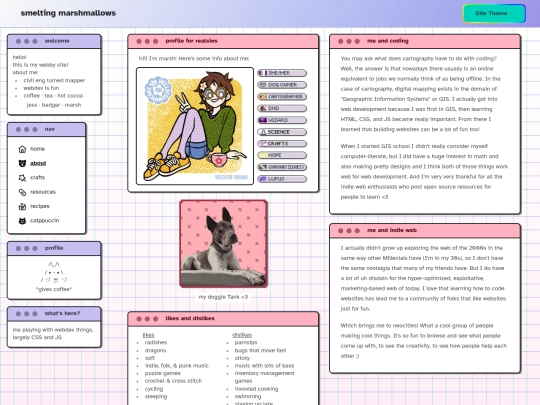Click the marsh character portrait image

pos(195,126)
